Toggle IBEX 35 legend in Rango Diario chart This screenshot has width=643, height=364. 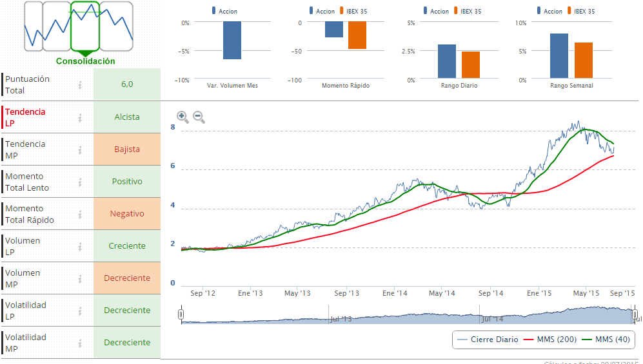click(468, 11)
